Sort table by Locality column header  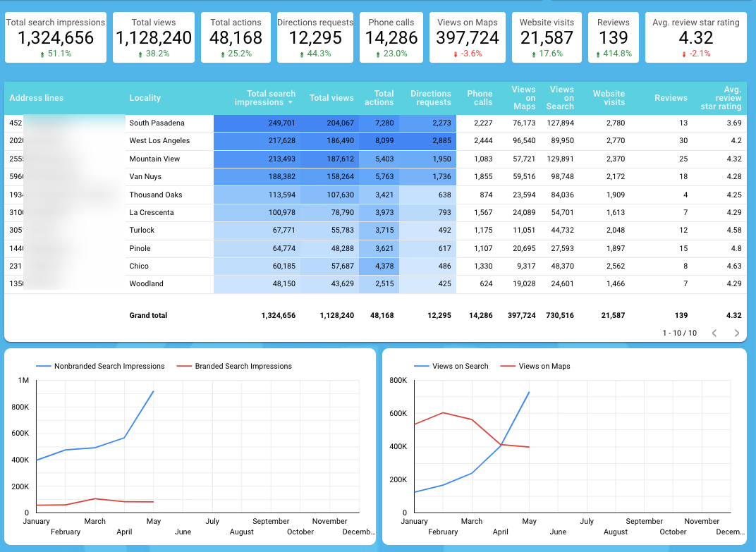coord(145,98)
